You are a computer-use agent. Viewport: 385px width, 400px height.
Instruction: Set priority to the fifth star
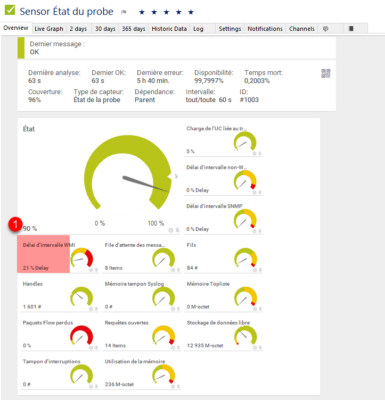coord(191,12)
